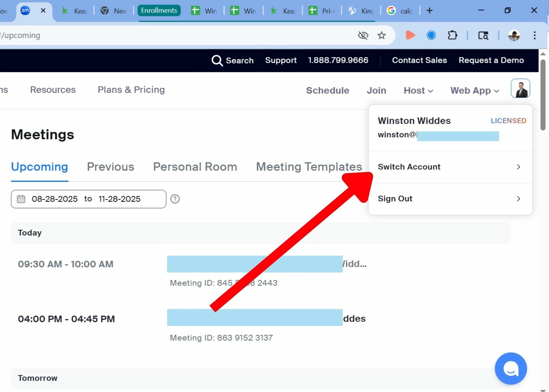Select the Previous meetings tab
The height and width of the screenshot is (392, 549).
(110, 167)
